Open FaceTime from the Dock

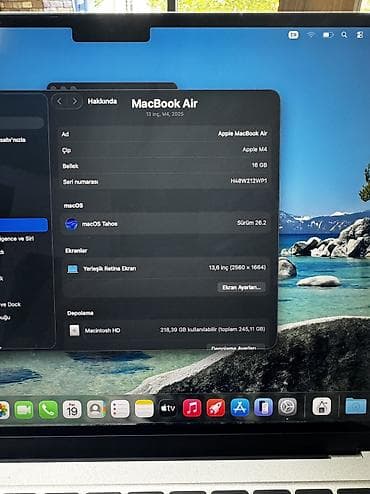pos(24,409)
